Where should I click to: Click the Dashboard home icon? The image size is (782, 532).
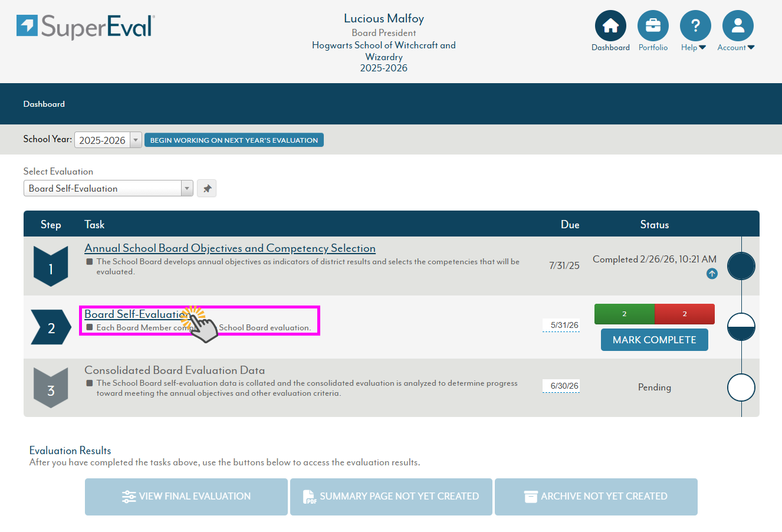610,26
